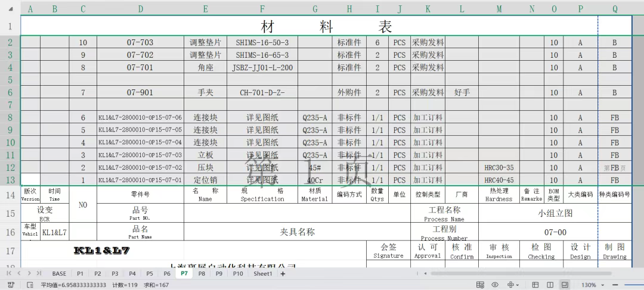Select row 6 header
The width and height of the screenshot is (644, 290).
coord(10,92)
